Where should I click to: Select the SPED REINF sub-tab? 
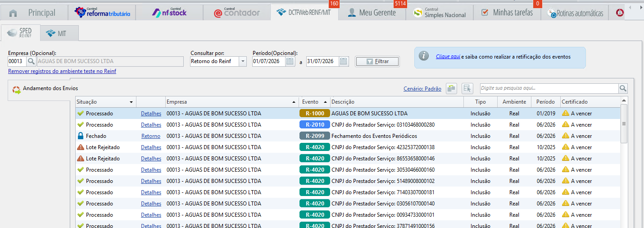(x=20, y=32)
